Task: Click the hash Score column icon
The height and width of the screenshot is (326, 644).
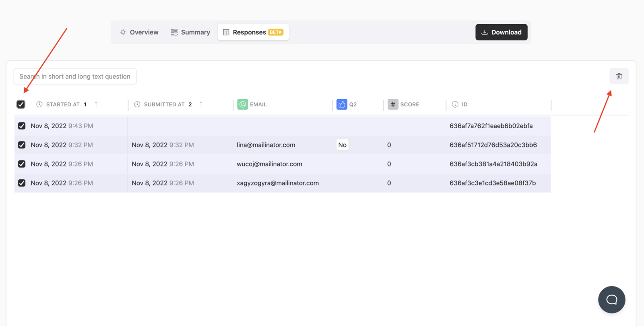Action: (x=393, y=104)
